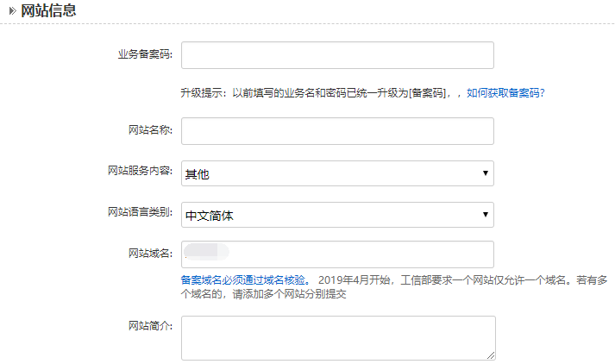This screenshot has height=364, width=615.
Task: Click the 网站简介 textarea resize handle
Action: coord(491,355)
